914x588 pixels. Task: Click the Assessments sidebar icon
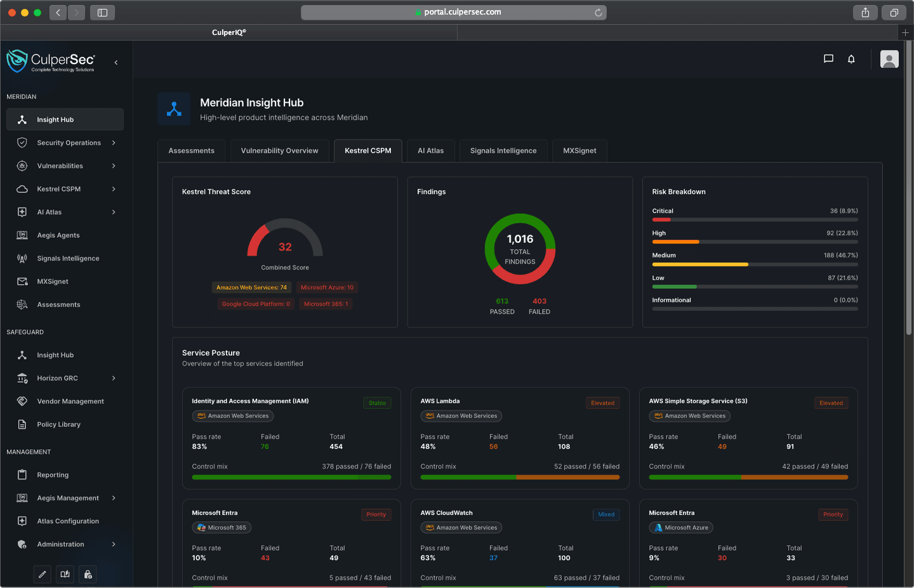[22, 304]
